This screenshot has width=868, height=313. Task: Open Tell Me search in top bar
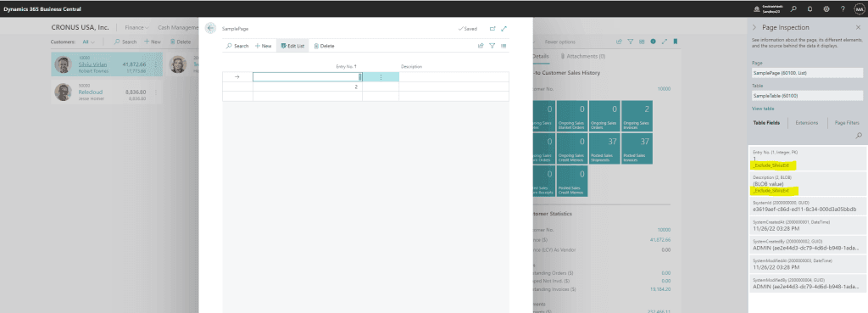793,8
